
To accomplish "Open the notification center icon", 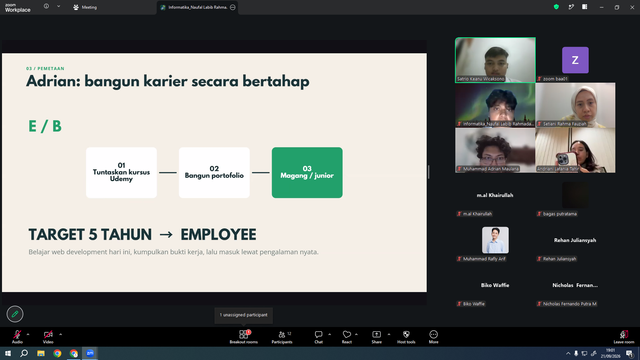I will pyautogui.click(x=629, y=353).
